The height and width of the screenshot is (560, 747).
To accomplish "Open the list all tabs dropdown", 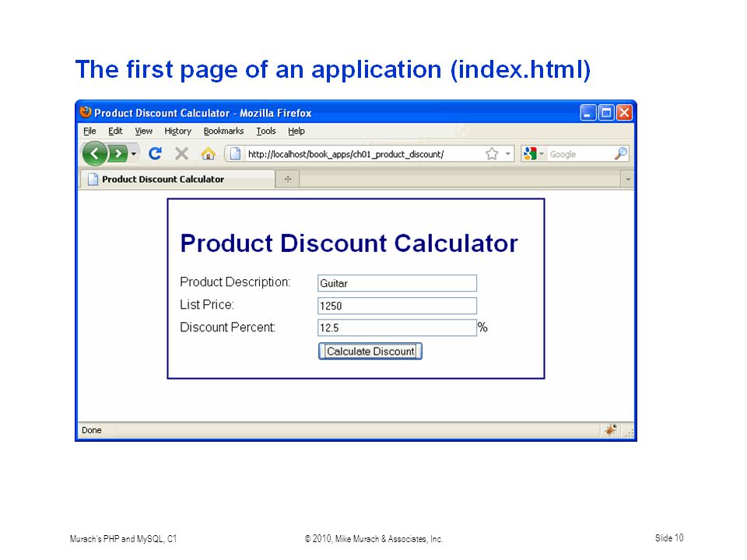I will coord(627,179).
